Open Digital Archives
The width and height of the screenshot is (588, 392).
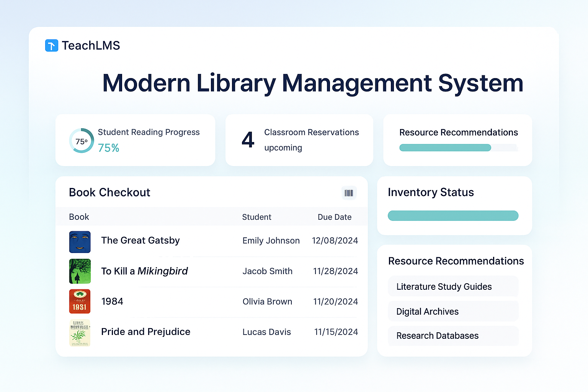pyautogui.click(x=427, y=311)
